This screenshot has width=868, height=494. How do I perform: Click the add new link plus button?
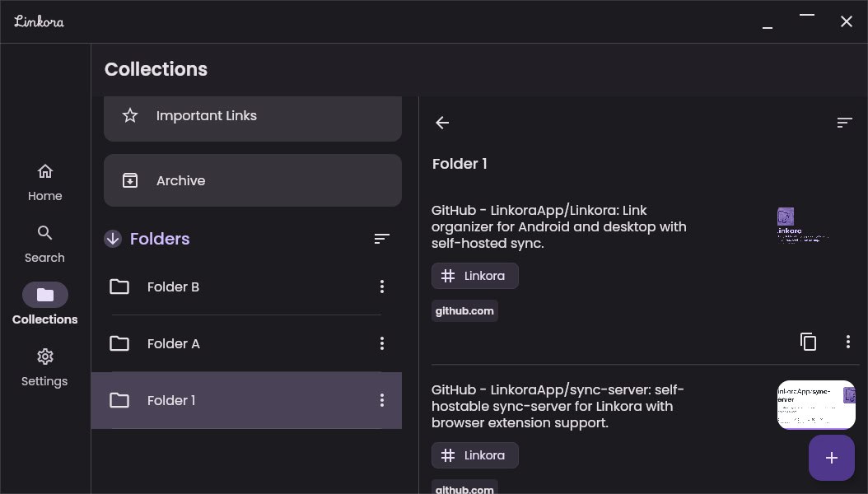point(831,458)
